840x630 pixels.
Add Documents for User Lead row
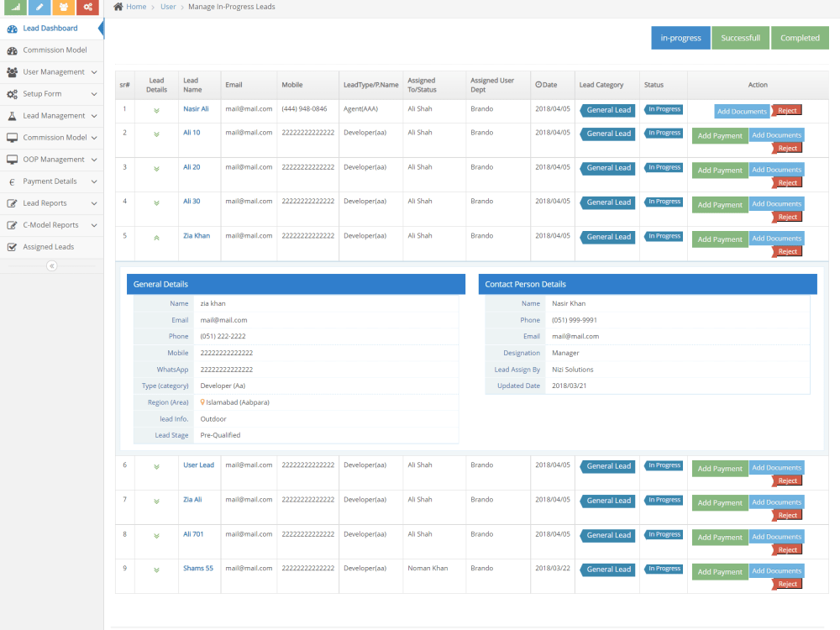[x=776, y=468]
